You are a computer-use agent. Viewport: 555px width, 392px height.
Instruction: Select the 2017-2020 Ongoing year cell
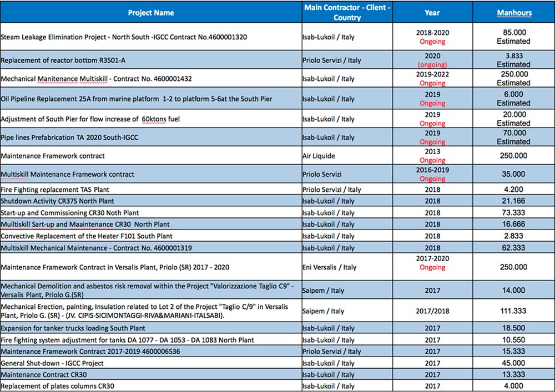432,267
